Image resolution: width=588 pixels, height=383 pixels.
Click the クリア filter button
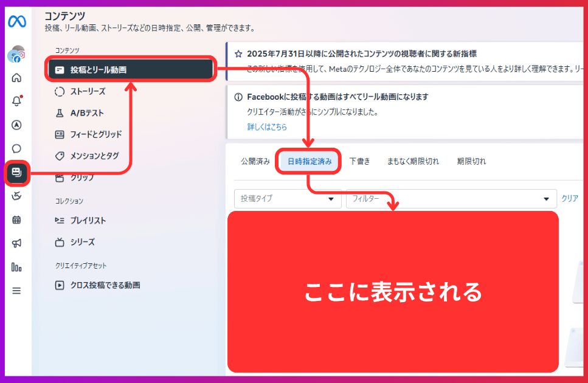pyautogui.click(x=570, y=199)
